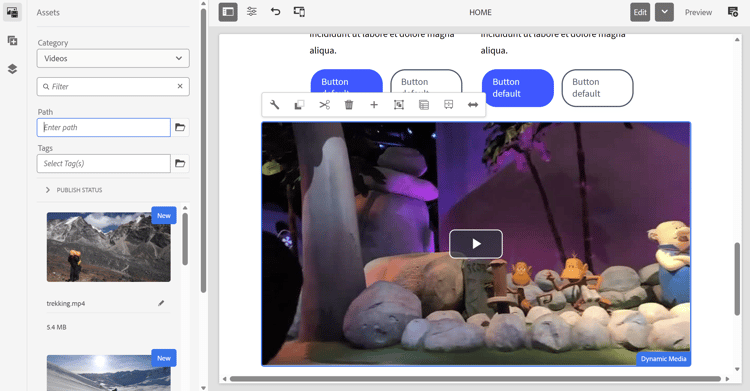750x391 pixels.
Task: Switch to Preview mode
Action: (698, 12)
